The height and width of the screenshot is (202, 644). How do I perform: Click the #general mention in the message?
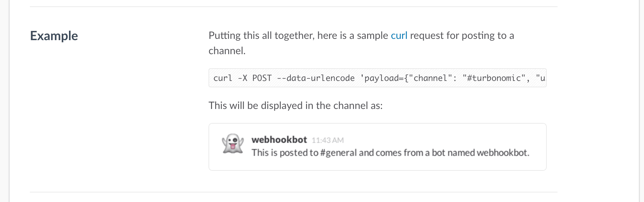coord(339,153)
